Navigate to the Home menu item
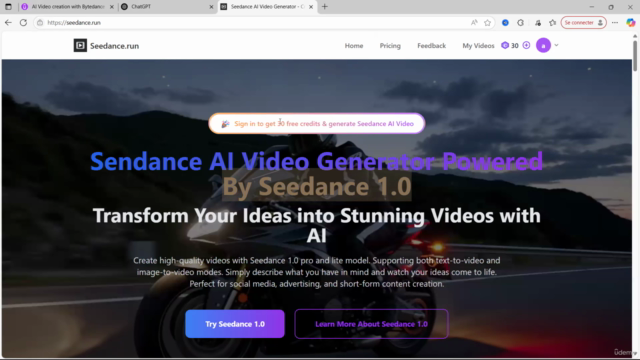The image size is (640, 360). (354, 46)
